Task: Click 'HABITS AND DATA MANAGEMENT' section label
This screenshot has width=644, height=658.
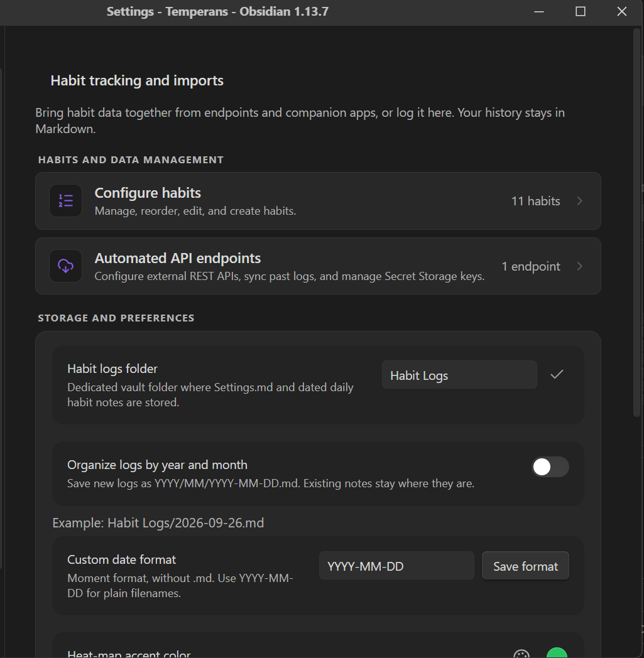Action: click(x=131, y=160)
